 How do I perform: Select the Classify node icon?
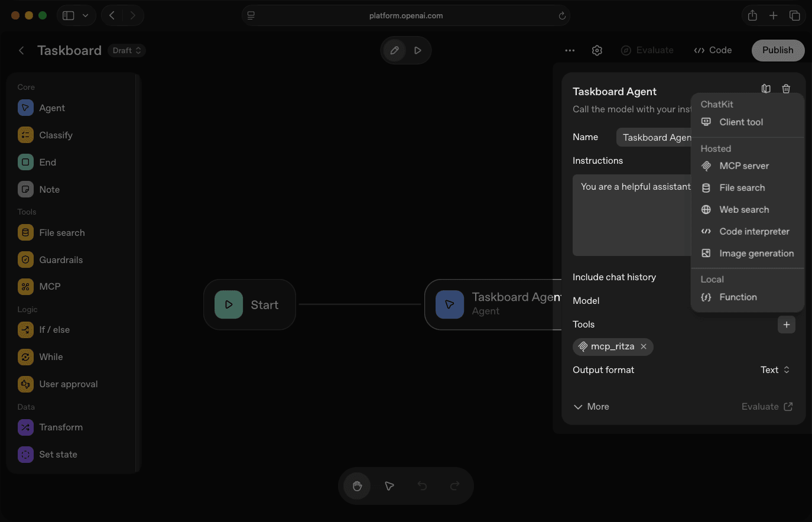click(25, 135)
